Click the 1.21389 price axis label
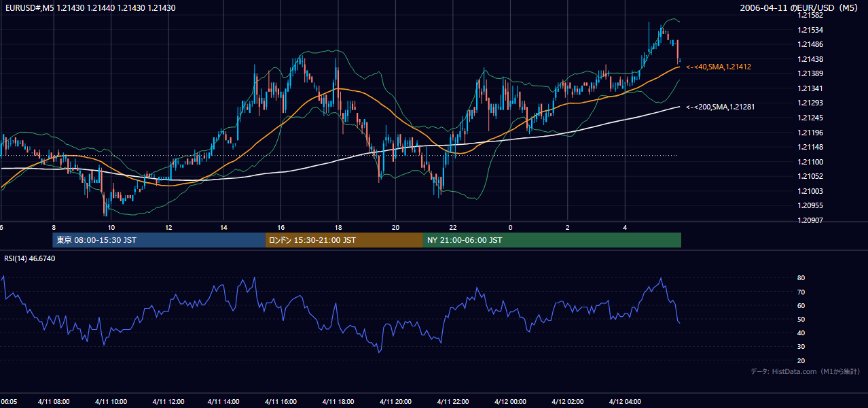 (810, 73)
